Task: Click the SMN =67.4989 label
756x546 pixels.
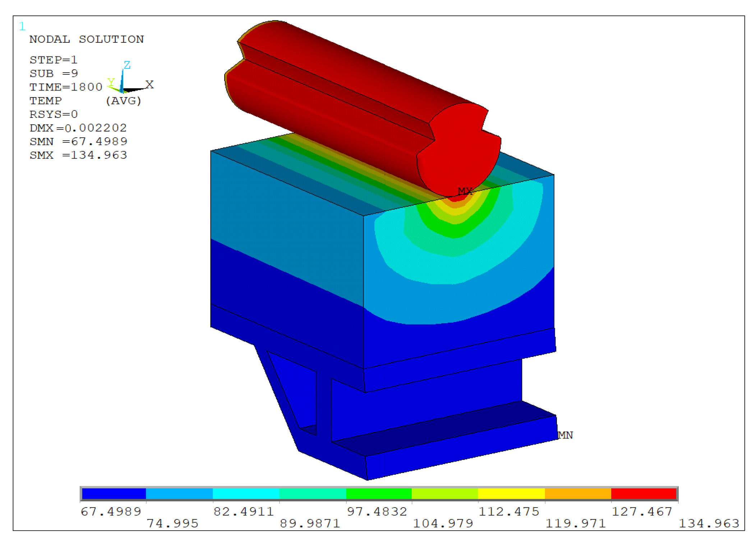Action: (x=78, y=142)
